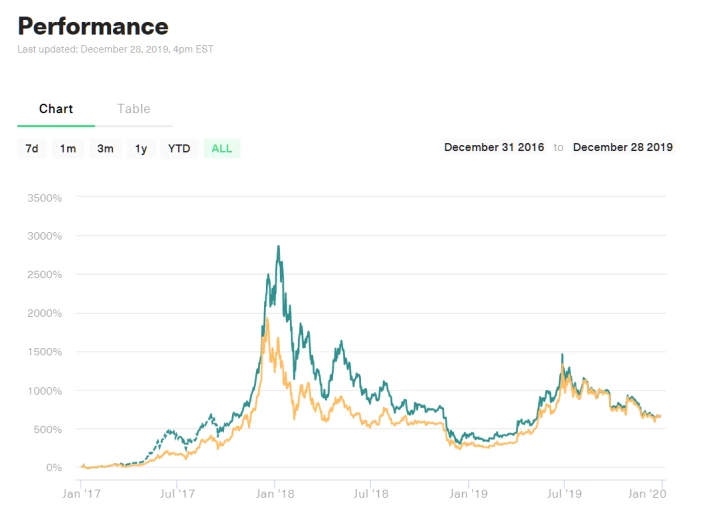
Task: Select the 1y time range
Action: point(141,148)
